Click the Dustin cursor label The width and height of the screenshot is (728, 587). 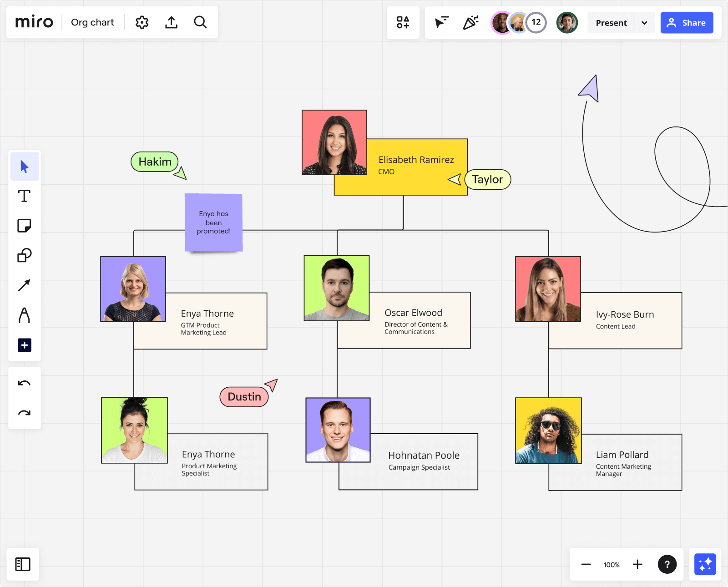tap(244, 397)
